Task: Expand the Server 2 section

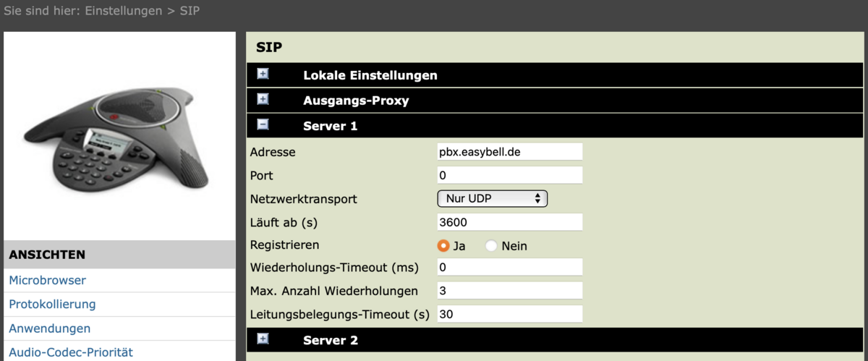Action: point(263,339)
